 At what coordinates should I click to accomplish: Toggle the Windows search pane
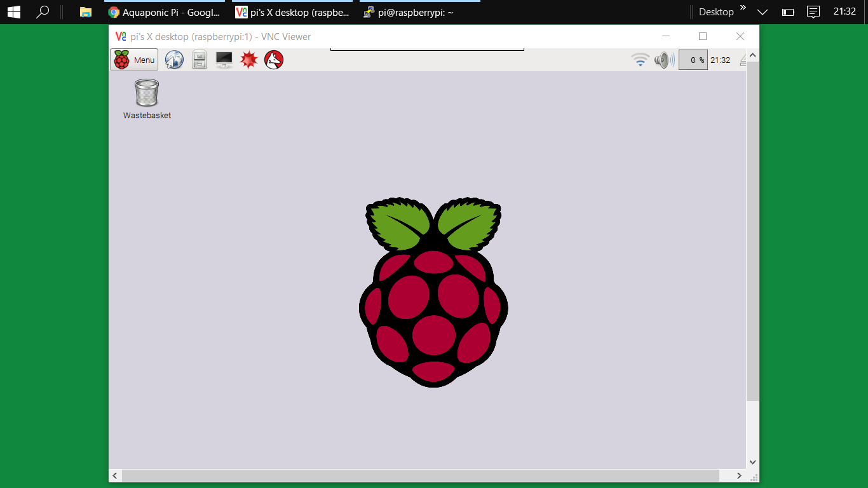click(x=42, y=11)
